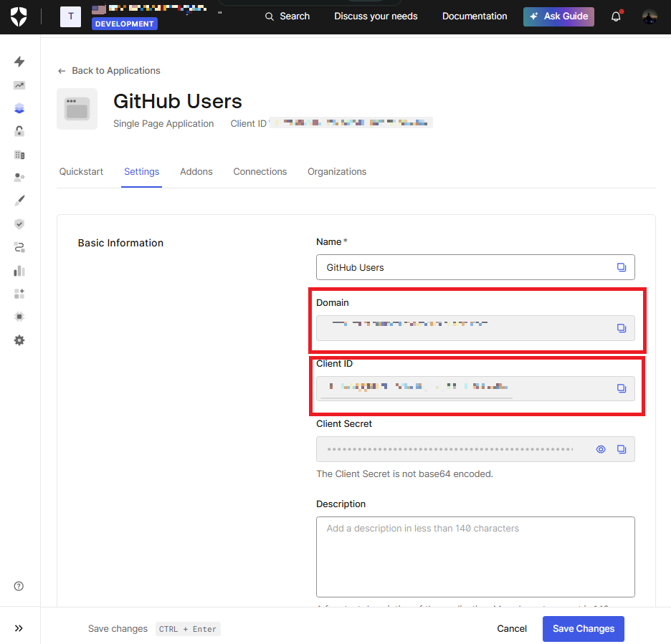Copy the Name field value
This screenshot has width=671, height=644.
pos(622,267)
